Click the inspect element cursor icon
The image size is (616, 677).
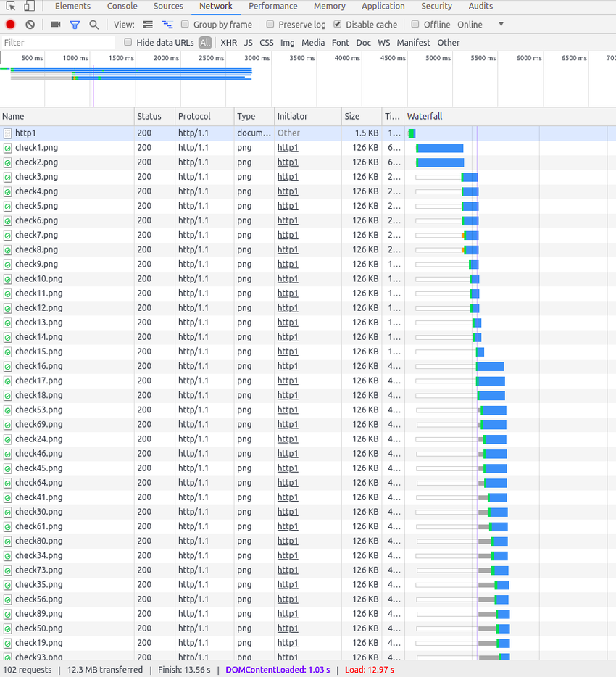[10, 6]
